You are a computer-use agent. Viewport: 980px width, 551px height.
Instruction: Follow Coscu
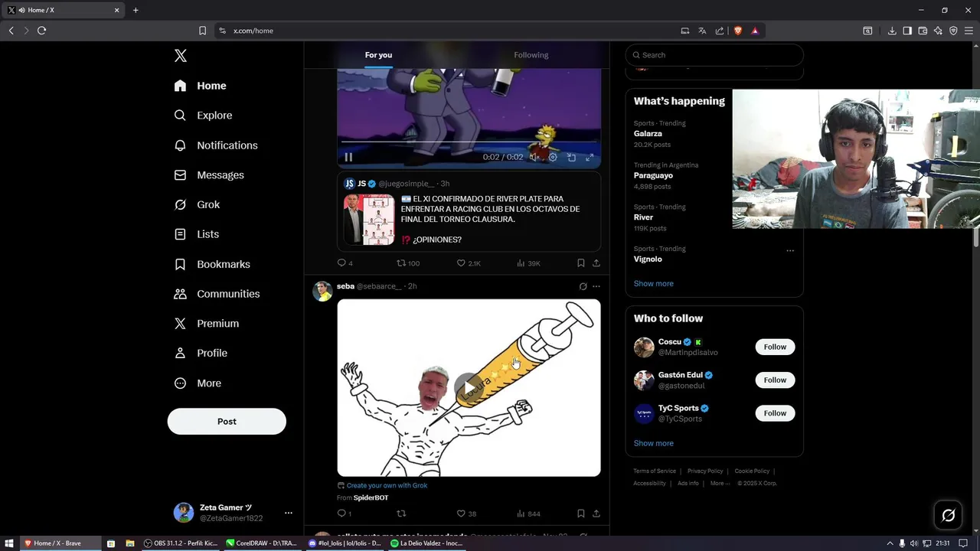coord(775,347)
